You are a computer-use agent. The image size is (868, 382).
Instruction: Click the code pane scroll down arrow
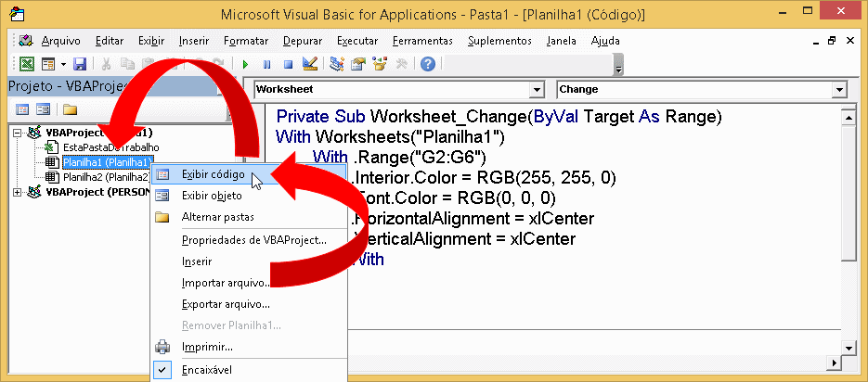[848, 347]
